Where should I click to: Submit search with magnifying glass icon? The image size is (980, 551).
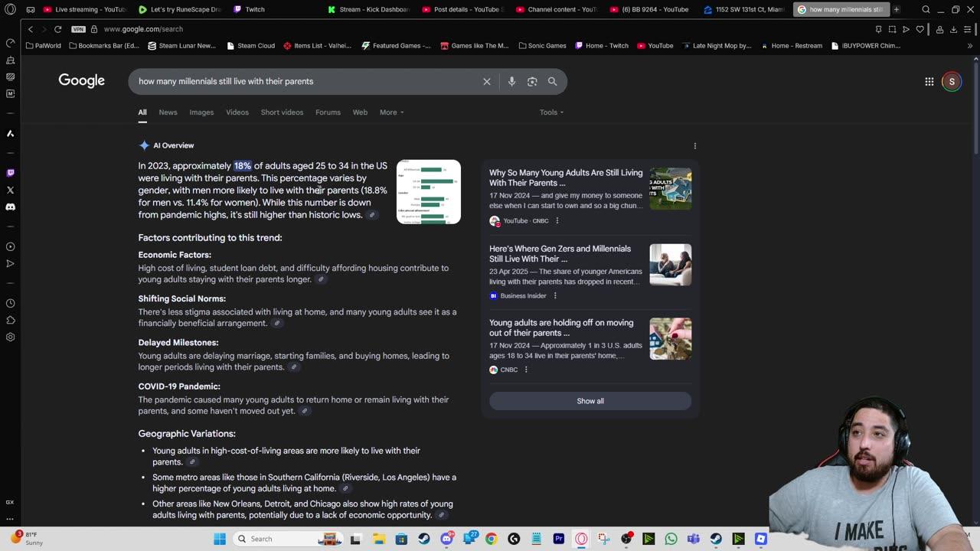pos(552,81)
